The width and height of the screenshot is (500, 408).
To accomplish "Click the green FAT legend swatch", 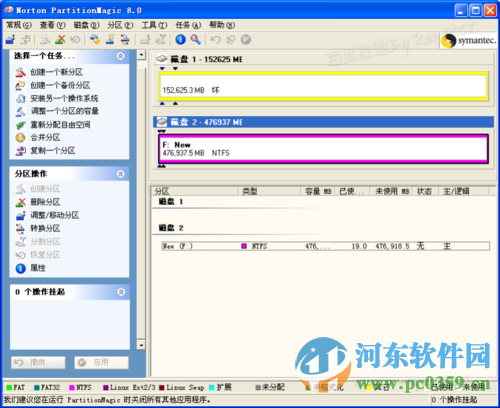I will (x=9, y=388).
